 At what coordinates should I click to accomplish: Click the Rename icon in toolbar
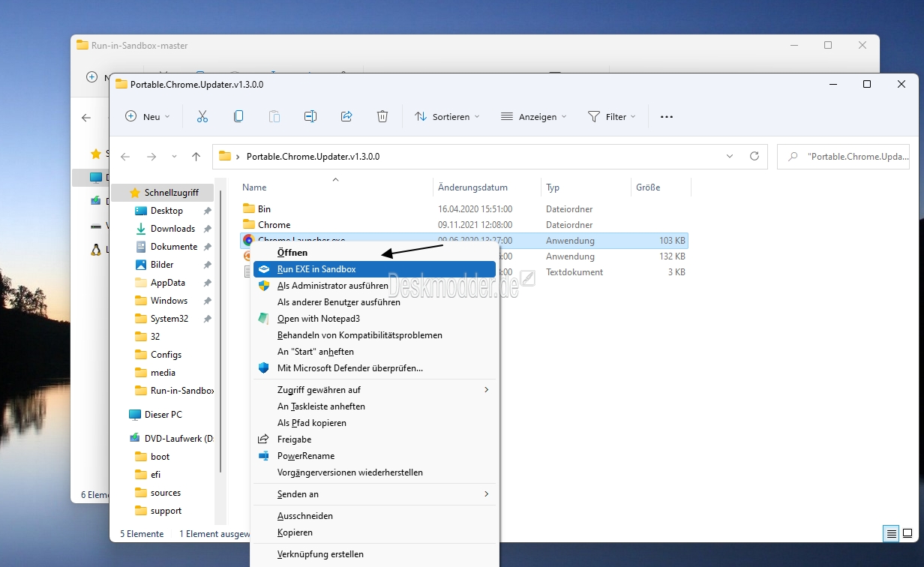pyautogui.click(x=310, y=116)
